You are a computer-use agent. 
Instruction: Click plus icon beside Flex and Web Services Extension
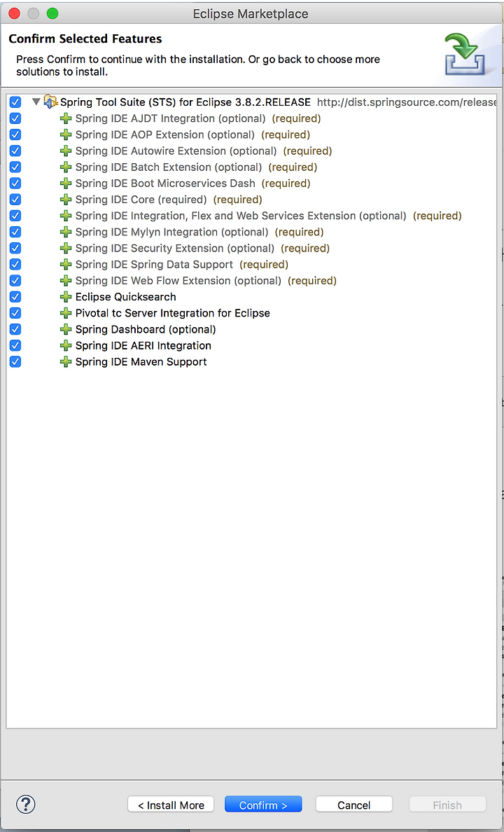click(66, 216)
